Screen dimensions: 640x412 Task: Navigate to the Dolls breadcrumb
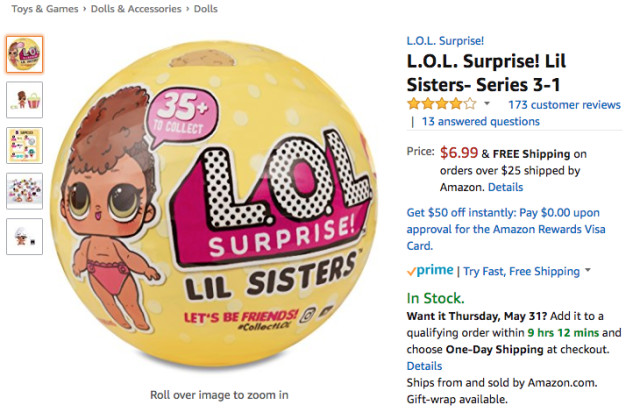tap(203, 9)
